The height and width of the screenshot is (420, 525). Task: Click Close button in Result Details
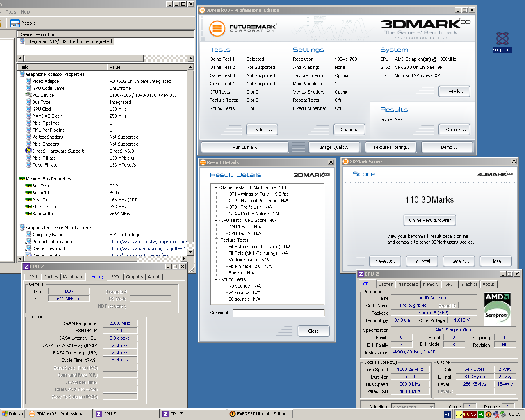(313, 331)
